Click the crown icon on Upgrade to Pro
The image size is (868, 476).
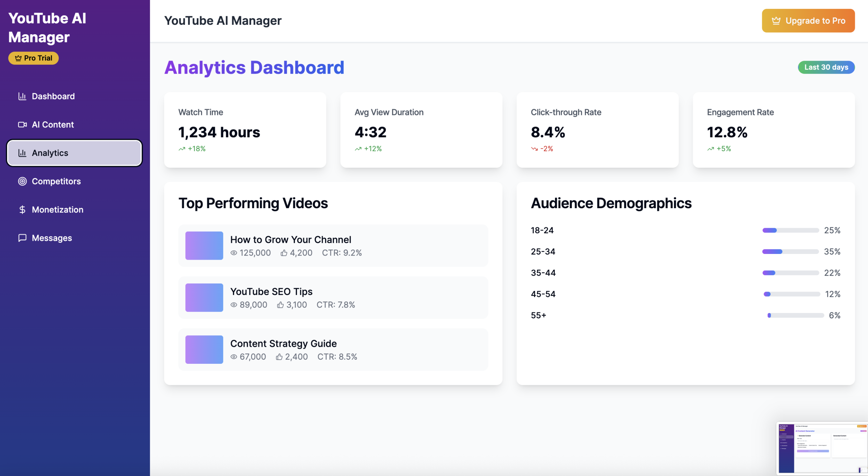[x=776, y=21]
